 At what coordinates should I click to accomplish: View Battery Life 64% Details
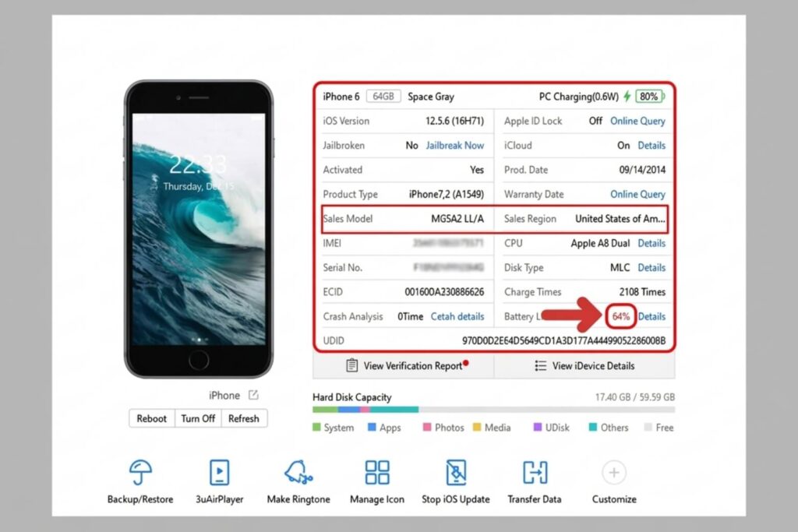point(651,316)
